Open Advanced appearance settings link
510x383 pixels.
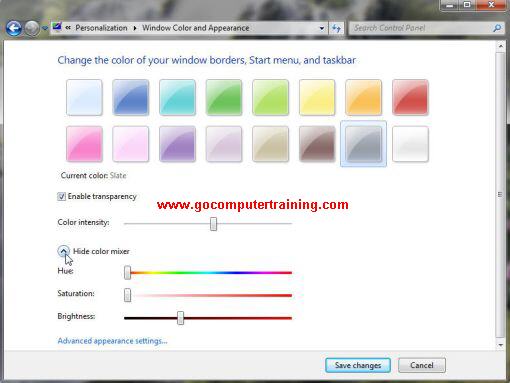click(x=112, y=341)
